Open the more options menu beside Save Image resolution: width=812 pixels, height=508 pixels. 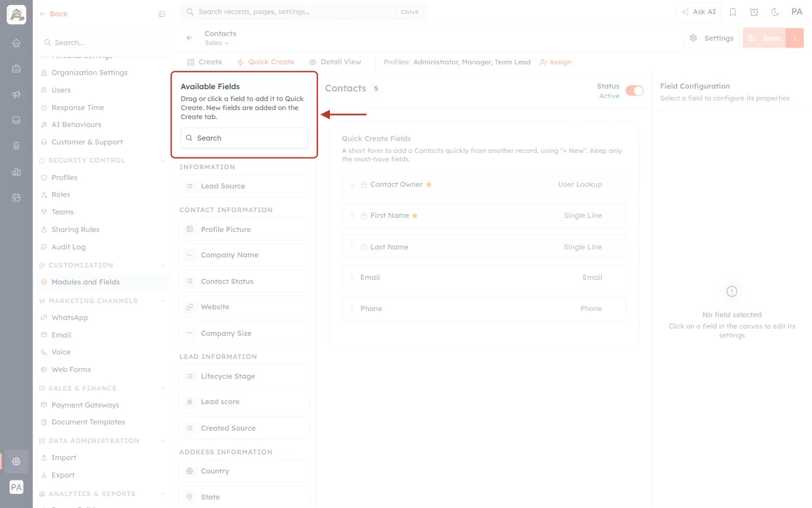[795, 38]
